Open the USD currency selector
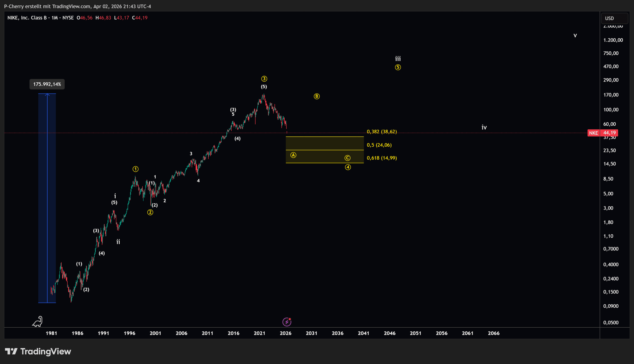The image size is (634, 364). [614, 18]
